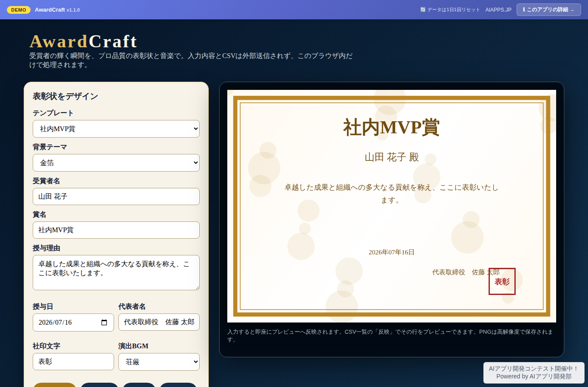The width and height of the screenshot is (588, 387).
Task: Click the 代表者名 input field
Action: click(x=159, y=322)
